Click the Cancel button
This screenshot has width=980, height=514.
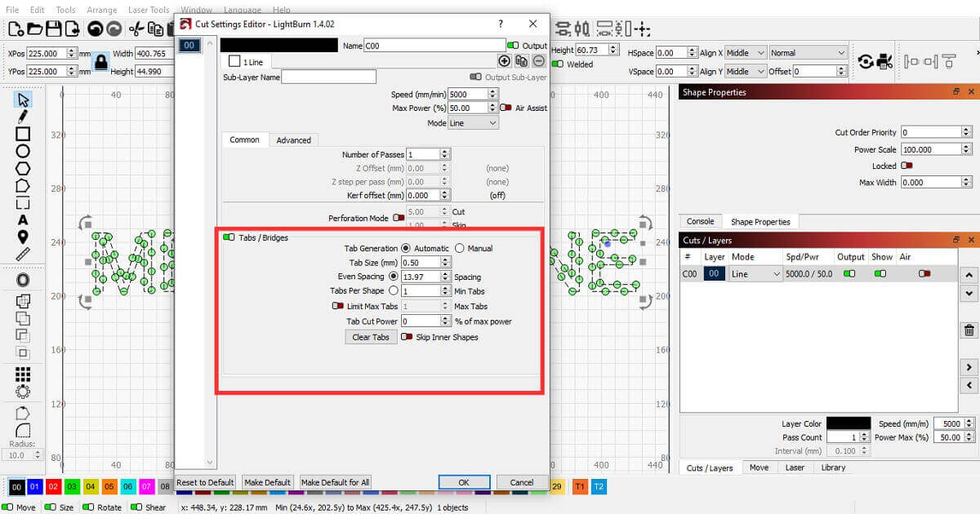522,482
